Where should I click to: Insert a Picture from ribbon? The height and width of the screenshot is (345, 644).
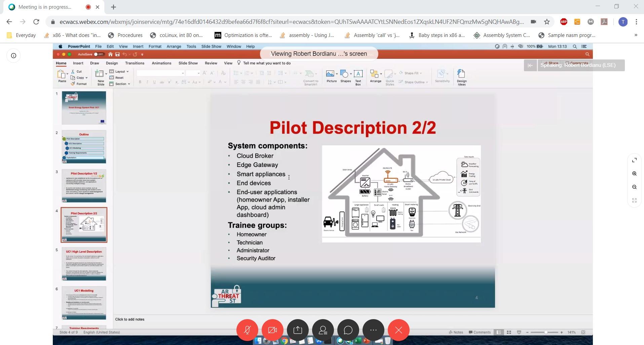point(332,76)
